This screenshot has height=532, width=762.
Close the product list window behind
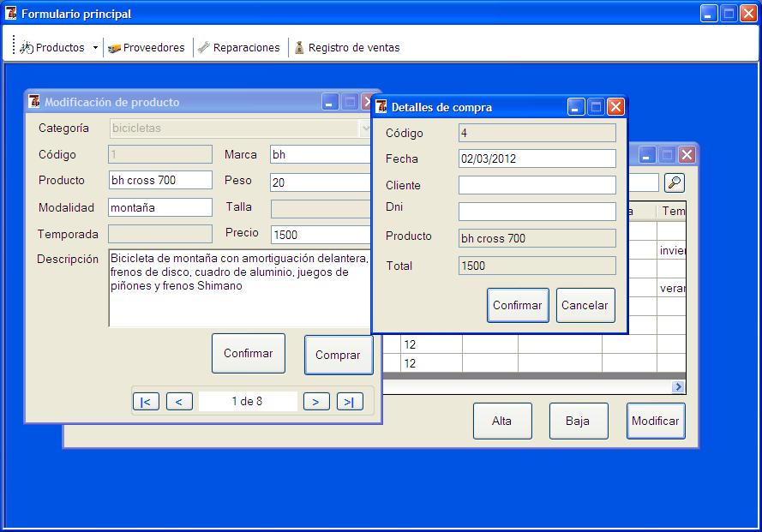point(687,155)
